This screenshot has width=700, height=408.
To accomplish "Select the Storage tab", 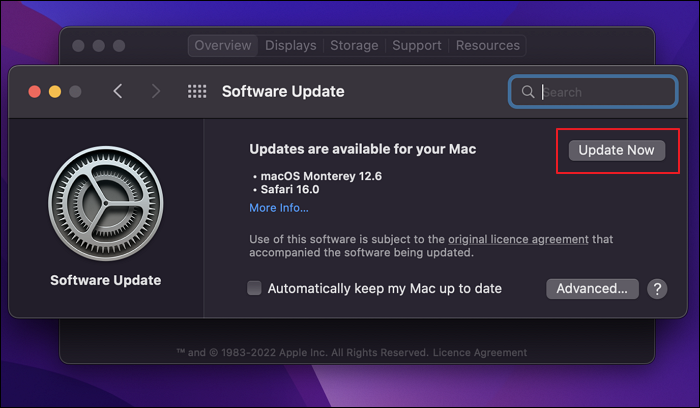I will 354,46.
